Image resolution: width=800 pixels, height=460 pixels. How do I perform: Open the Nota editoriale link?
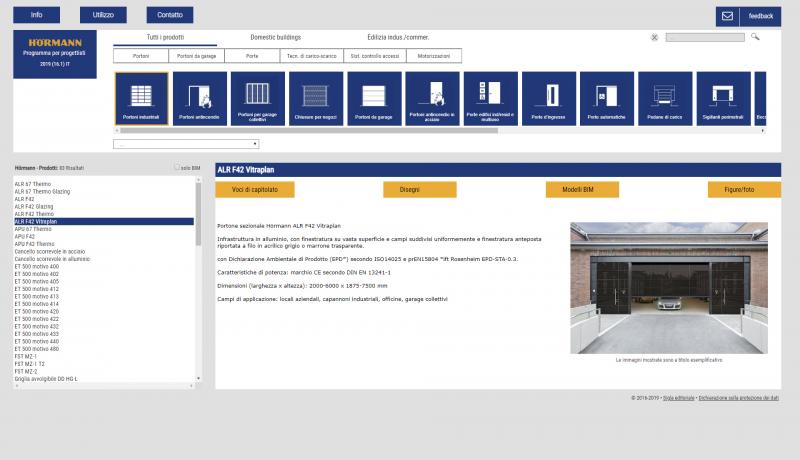(x=679, y=398)
